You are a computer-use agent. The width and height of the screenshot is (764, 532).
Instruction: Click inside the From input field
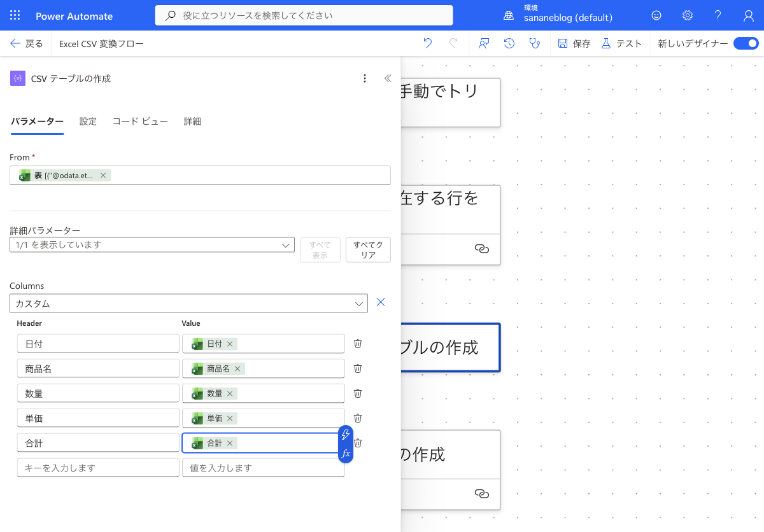(x=200, y=175)
